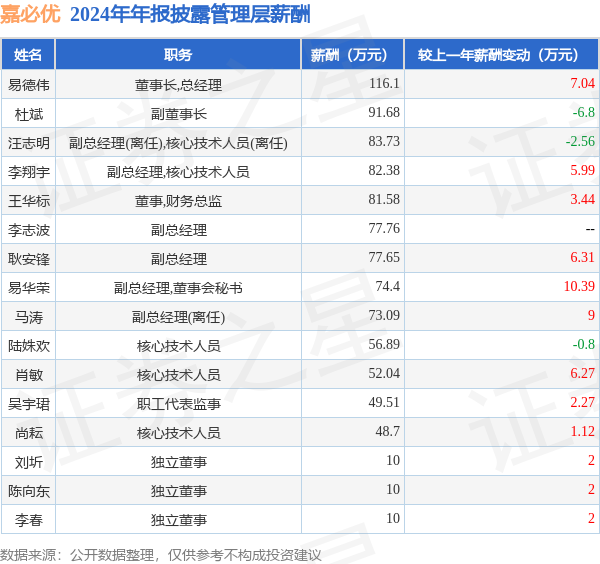
Task: Click the 职务 column header
Action: [x=178, y=54]
